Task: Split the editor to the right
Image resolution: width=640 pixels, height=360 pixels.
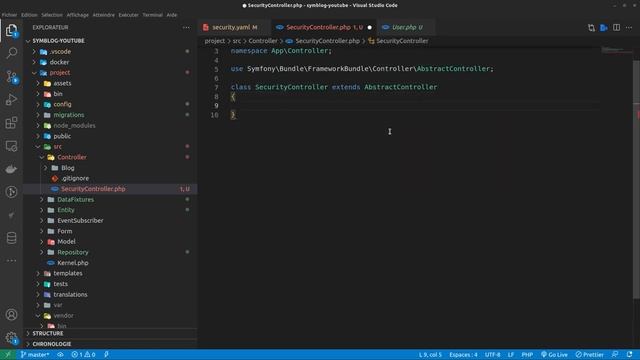Action: click(x=616, y=27)
